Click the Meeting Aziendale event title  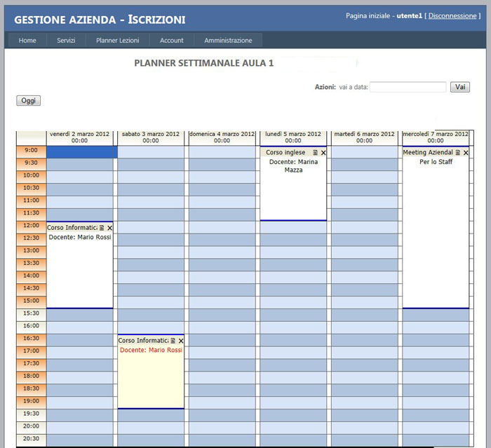pos(428,152)
